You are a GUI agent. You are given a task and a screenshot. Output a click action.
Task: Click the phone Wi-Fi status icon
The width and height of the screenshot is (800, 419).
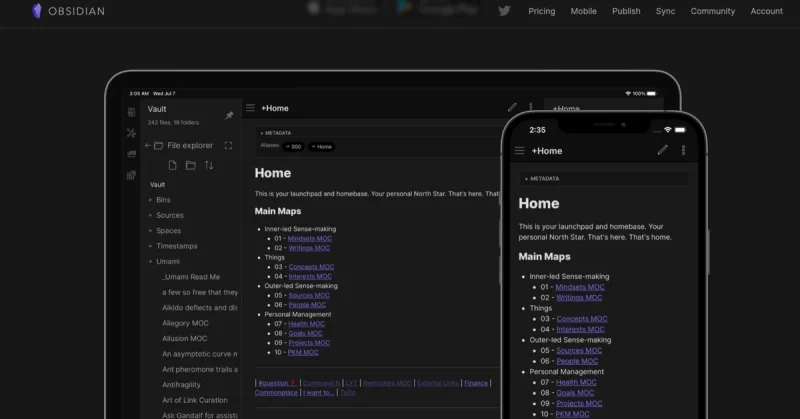667,130
